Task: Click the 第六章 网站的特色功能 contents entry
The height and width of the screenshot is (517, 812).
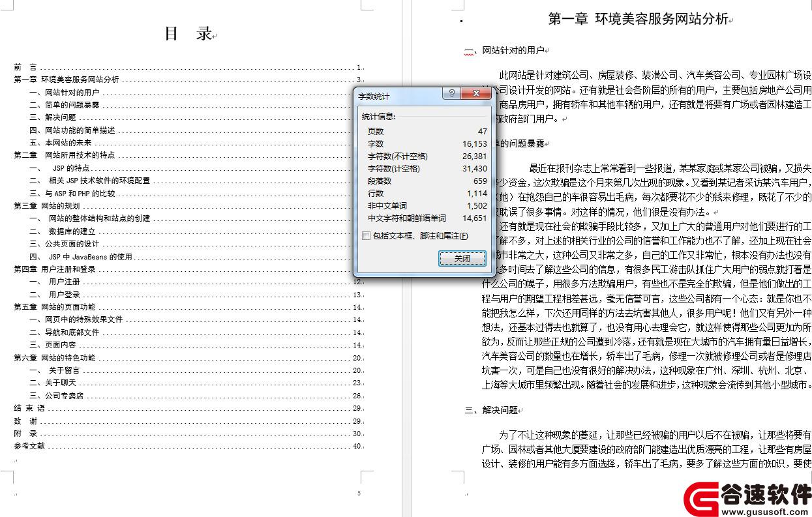Action: (x=188, y=358)
